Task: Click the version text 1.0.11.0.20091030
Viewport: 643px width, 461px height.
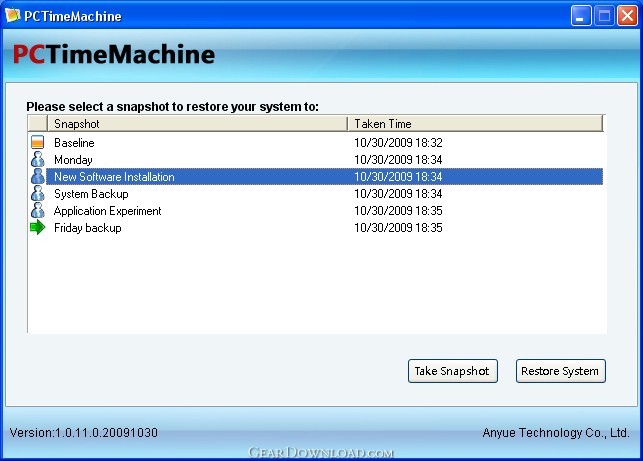Action: click(84, 433)
